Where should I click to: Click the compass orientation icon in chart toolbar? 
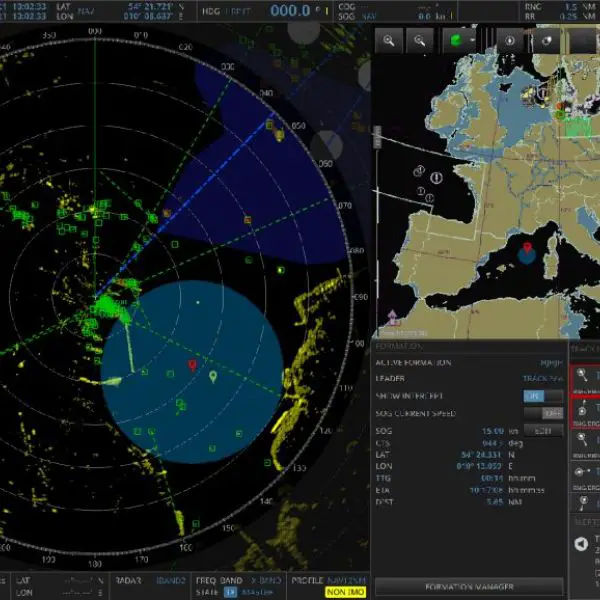point(510,41)
